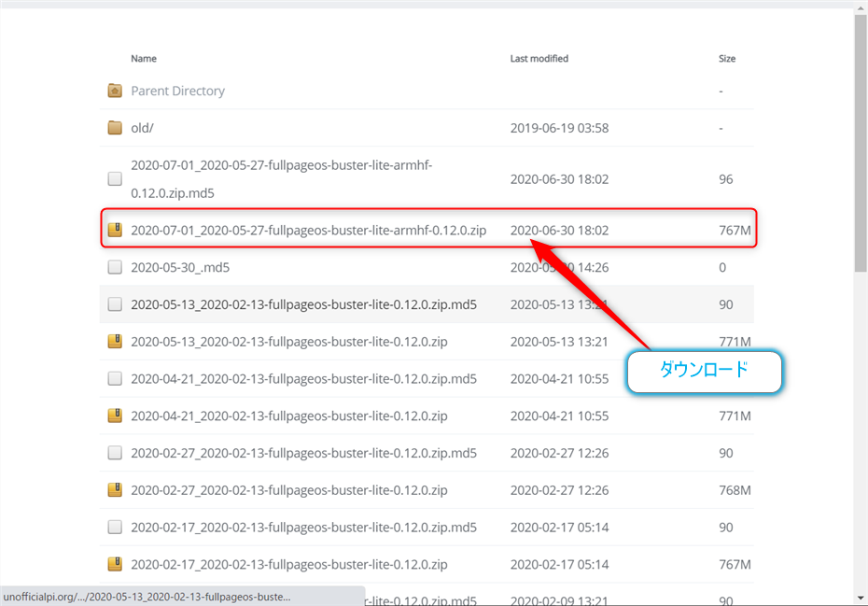Click the file icon for 2020-04-21 zip.md5
This screenshot has height=606, width=868.
(x=115, y=378)
